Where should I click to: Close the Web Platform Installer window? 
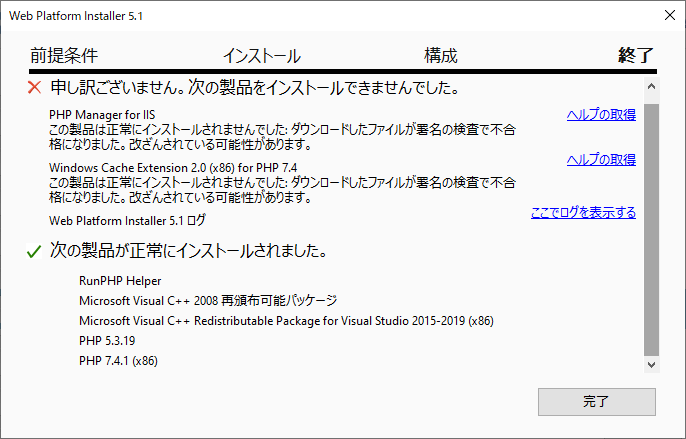coord(669,15)
